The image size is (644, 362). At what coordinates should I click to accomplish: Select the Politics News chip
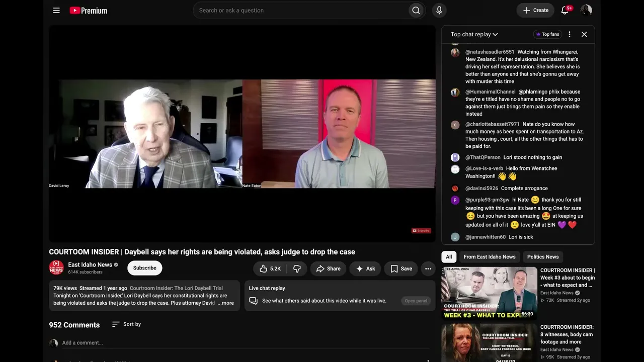pos(543,257)
